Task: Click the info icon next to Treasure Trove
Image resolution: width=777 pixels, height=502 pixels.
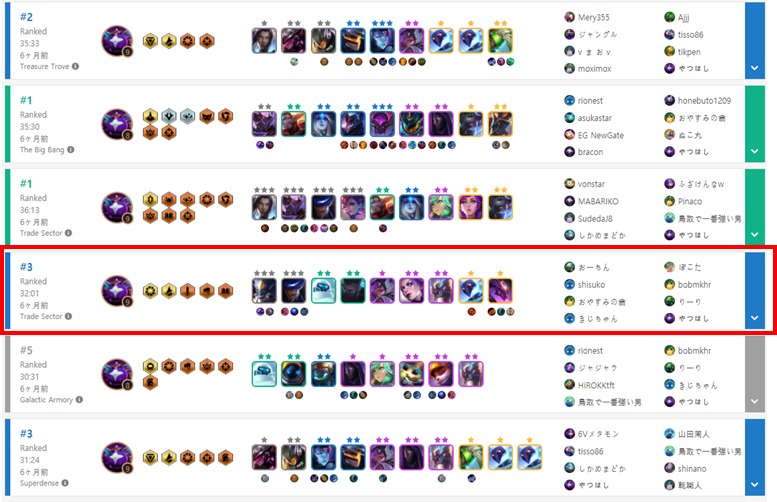Action: (75, 66)
